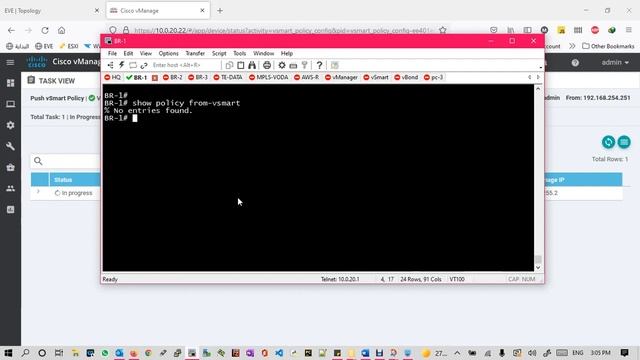Click the Task View search field
The height and width of the screenshot is (360, 640).
click(x=65, y=161)
